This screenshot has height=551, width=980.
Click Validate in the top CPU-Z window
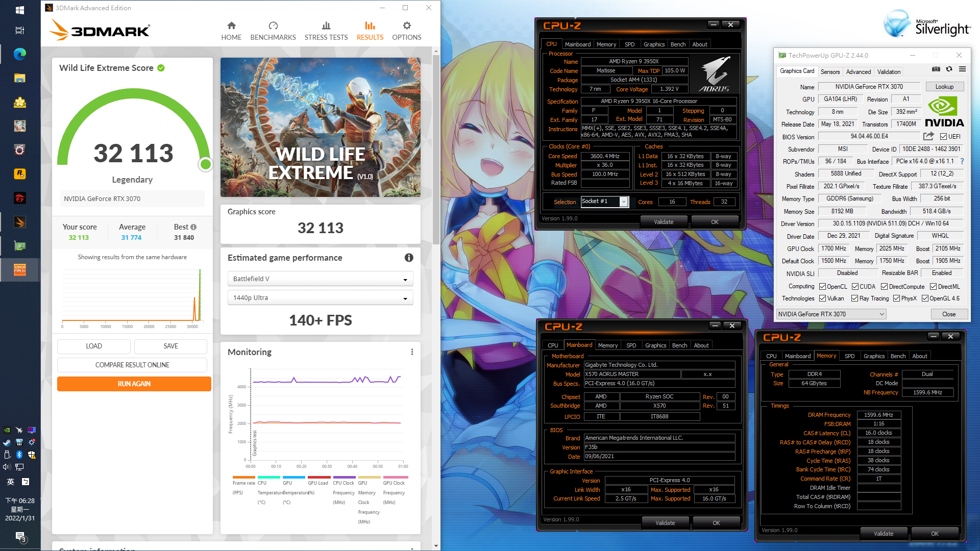[664, 222]
